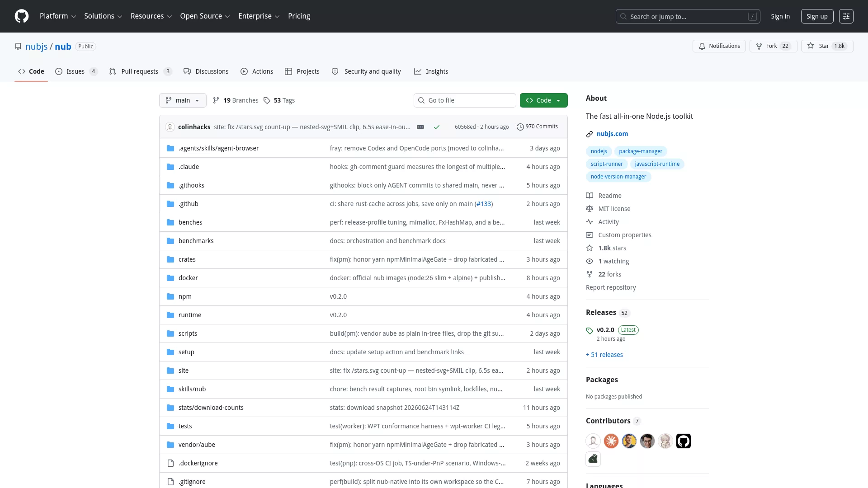This screenshot has width=868, height=488.
Task: Open the Pricing page
Action: 299,16
